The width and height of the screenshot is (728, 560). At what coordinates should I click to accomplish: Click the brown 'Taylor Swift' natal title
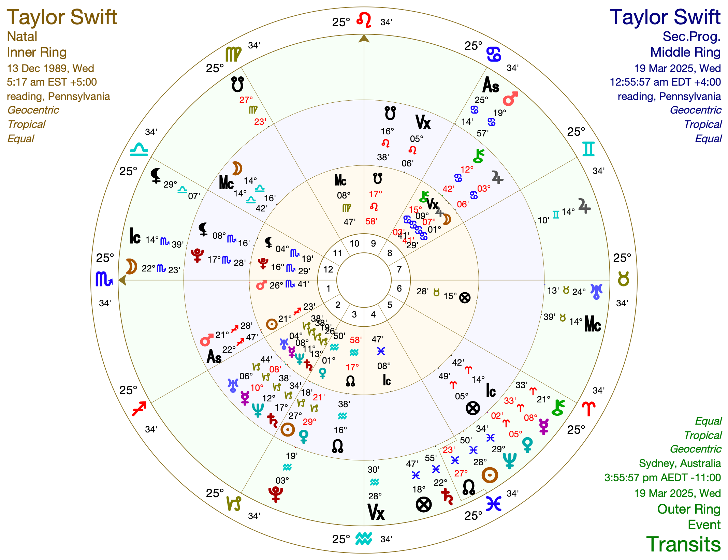[x=62, y=17]
